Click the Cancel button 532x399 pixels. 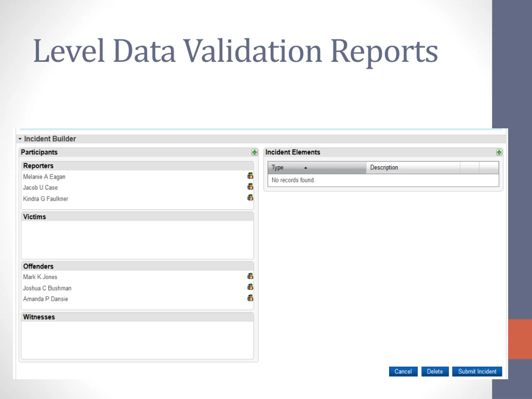point(403,372)
